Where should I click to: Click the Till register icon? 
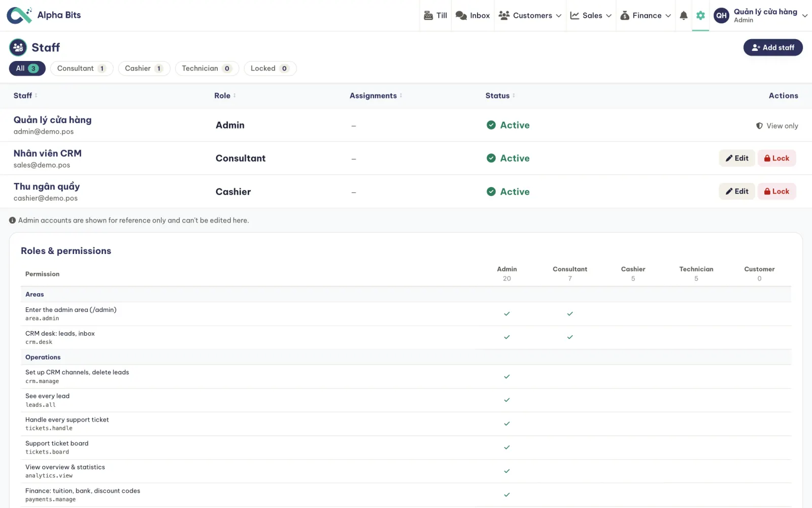click(x=428, y=16)
